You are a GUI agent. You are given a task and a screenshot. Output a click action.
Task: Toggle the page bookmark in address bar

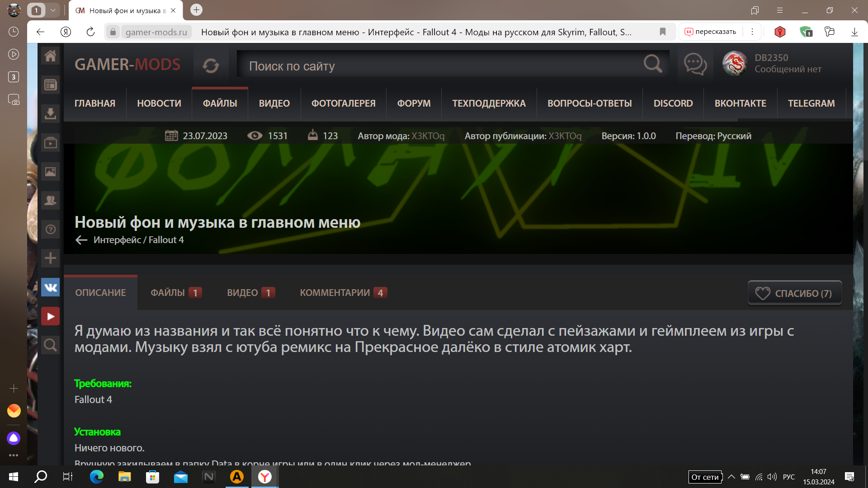point(662,32)
